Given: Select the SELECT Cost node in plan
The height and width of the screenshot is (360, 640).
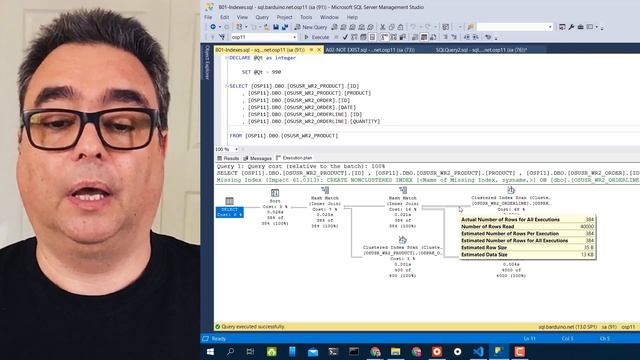Looking at the screenshot, I should click(229, 207).
